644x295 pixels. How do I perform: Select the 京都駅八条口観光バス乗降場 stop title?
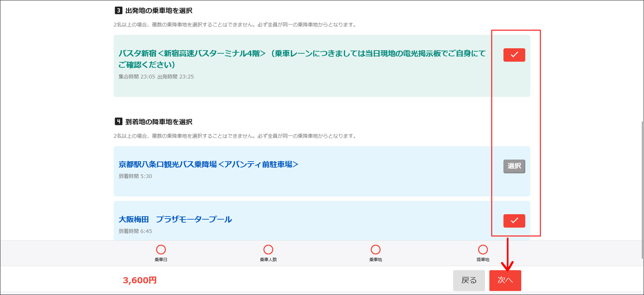click(208, 164)
